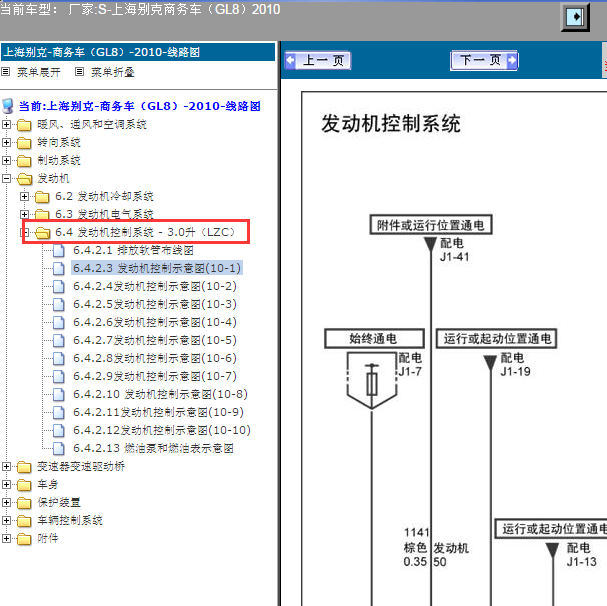607x606 pixels.
Task: Expand the 车身 folder
Action: point(6,484)
